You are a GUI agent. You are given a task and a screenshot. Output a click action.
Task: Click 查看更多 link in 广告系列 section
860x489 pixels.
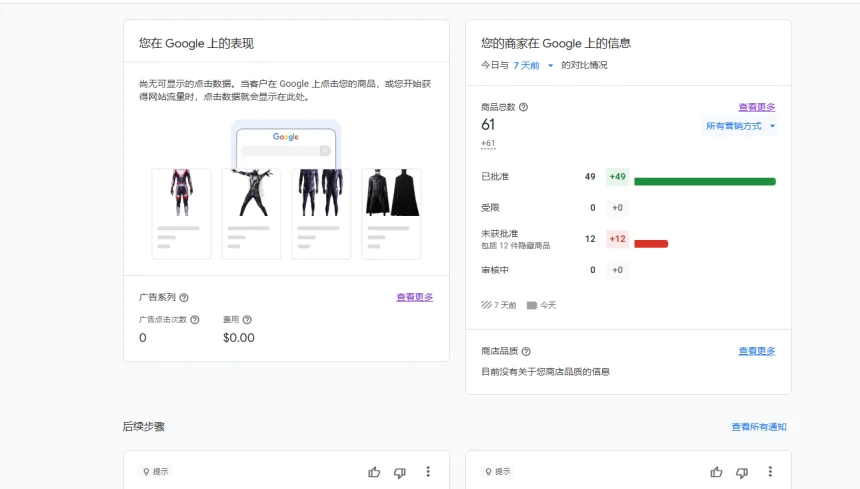(x=414, y=297)
